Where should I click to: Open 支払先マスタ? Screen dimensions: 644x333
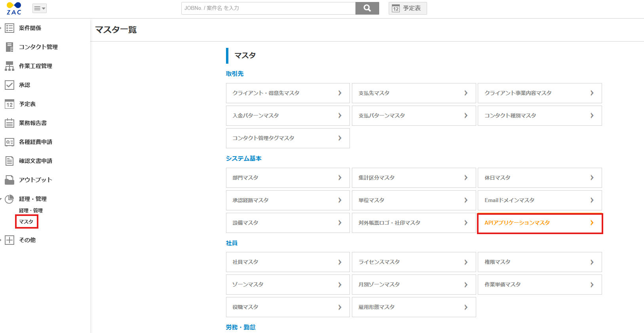[x=414, y=93]
